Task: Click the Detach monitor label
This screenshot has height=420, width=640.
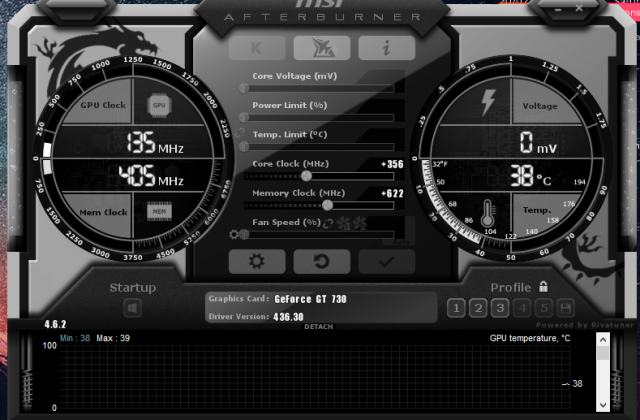Action: coord(319,327)
